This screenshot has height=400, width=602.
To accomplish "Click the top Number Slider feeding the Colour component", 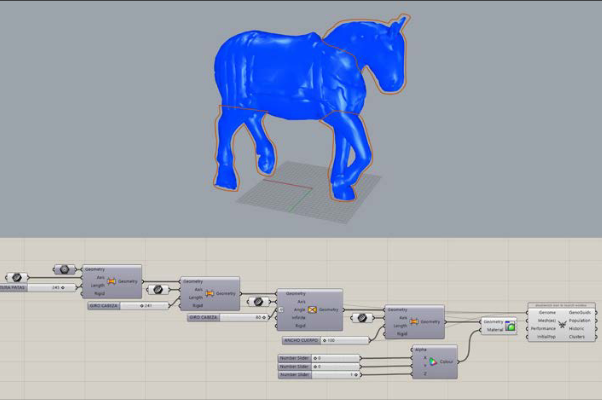I will pyautogui.click(x=319, y=358).
